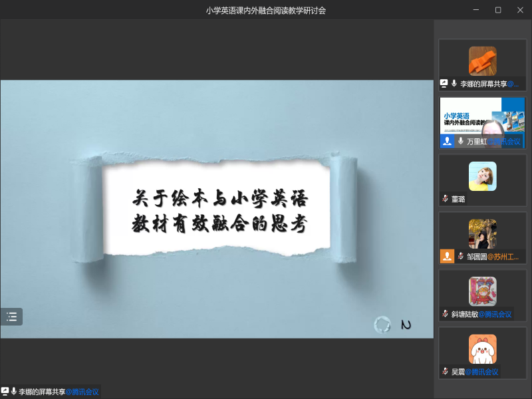Screen dimensions: 532x399
Task: Click the @腾讯会议 link next to 斜塘陆敏
Action: (x=495, y=314)
